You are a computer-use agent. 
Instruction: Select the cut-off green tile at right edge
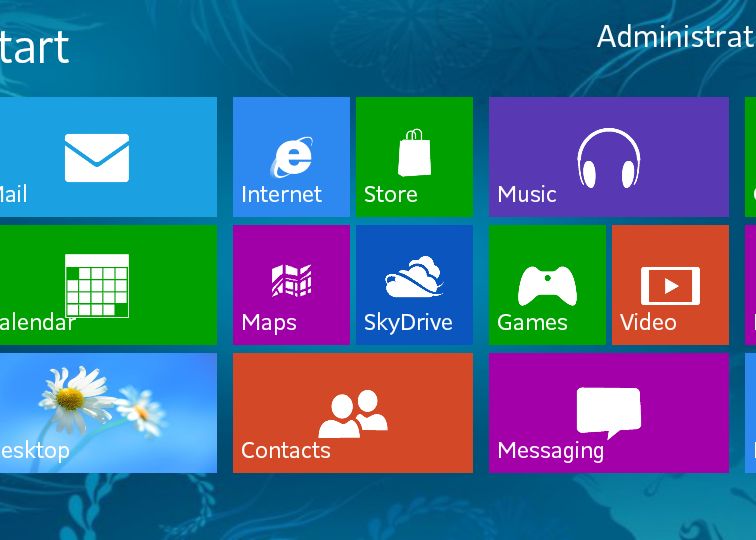point(750,157)
